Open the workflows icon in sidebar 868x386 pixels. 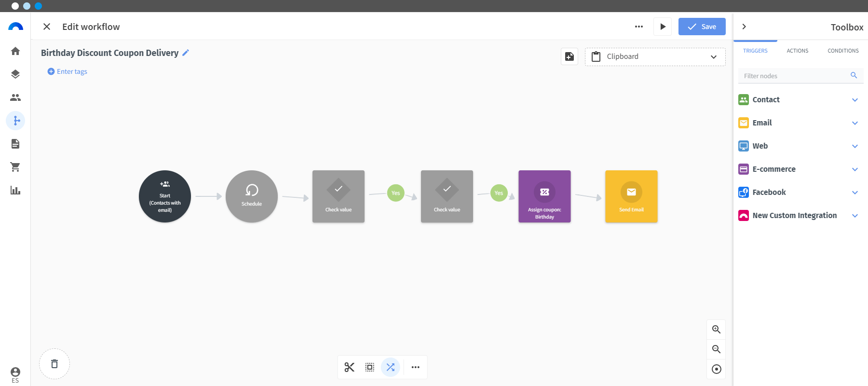(x=15, y=121)
